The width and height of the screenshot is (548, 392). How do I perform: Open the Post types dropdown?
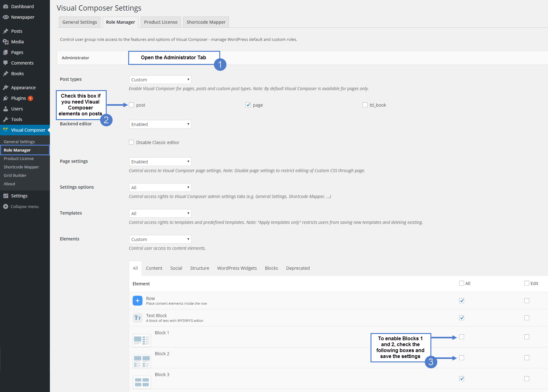[160, 80]
